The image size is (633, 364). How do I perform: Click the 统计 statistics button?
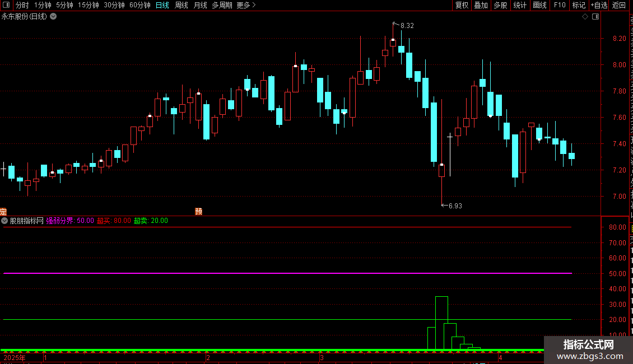click(520, 5)
